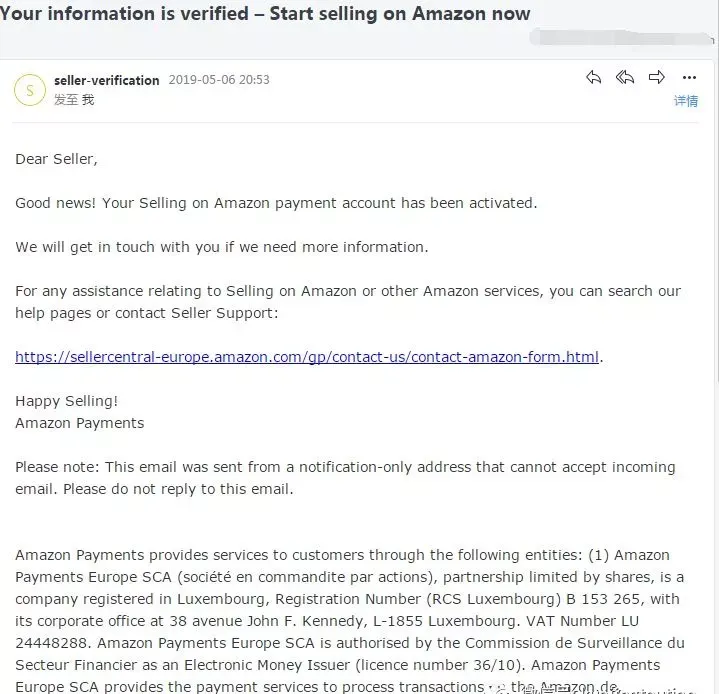The height and width of the screenshot is (694, 719).
Task: Click the 'Amazon Payments' signature line
Action: (80, 423)
